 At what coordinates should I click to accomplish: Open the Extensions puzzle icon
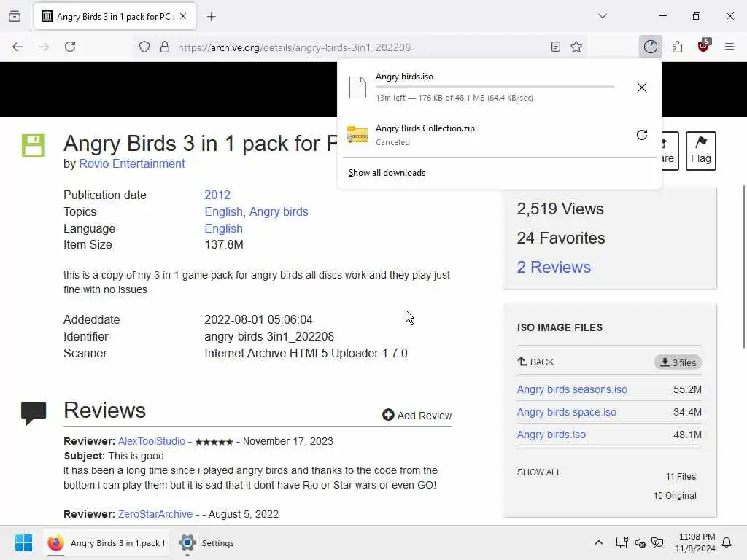coord(677,47)
